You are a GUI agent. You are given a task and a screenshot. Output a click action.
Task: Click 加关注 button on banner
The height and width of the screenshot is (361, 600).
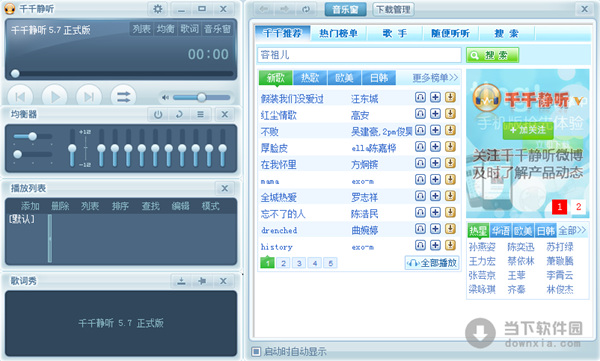click(x=528, y=130)
